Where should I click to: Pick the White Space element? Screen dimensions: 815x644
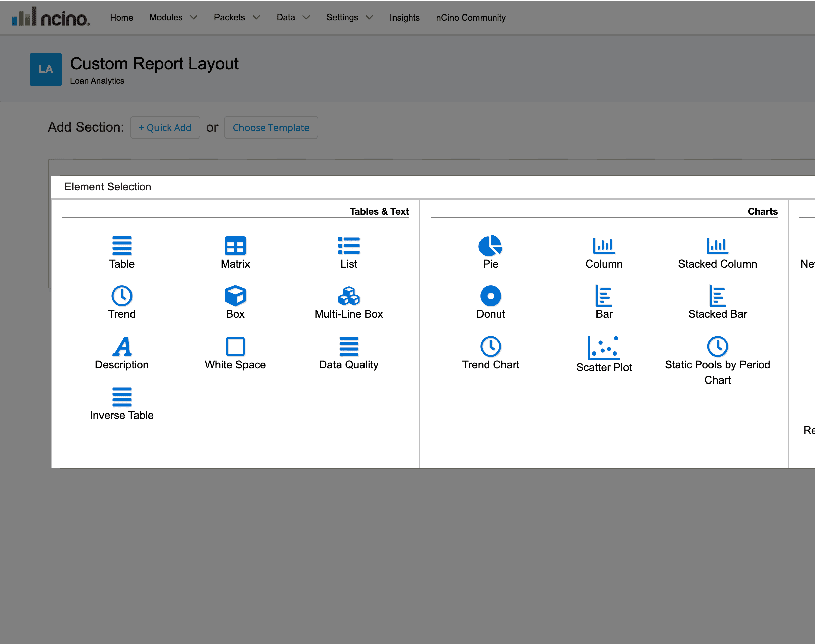pyautogui.click(x=235, y=346)
